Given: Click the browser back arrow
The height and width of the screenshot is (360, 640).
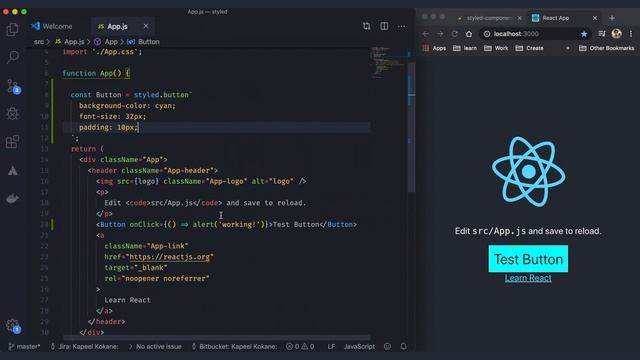Looking at the screenshot, I should [x=426, y=34].
